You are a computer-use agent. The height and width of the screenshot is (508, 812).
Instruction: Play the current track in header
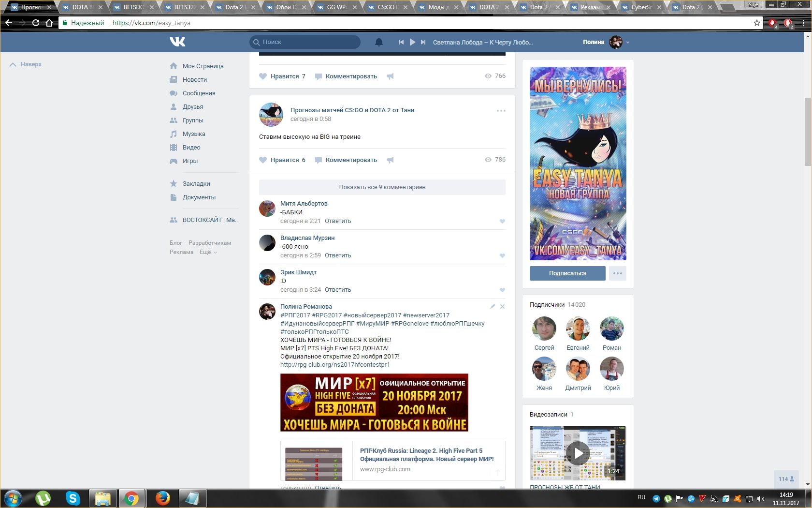point(412,42)
